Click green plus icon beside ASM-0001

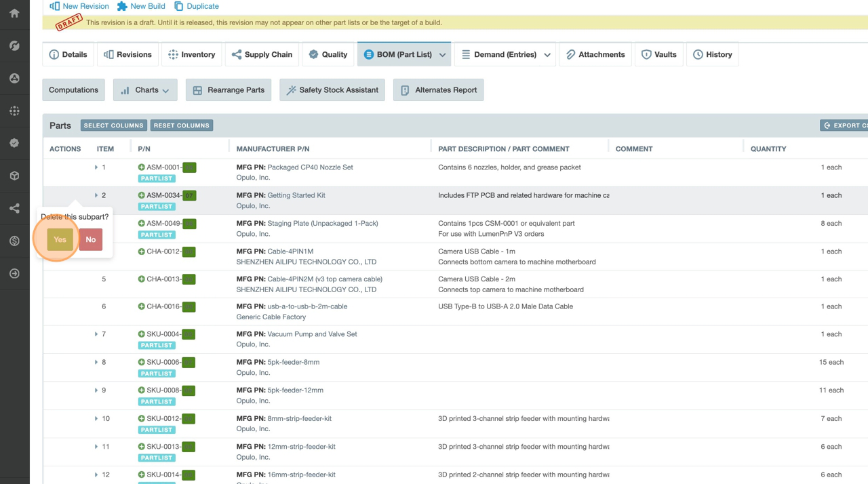click(141, 167)
